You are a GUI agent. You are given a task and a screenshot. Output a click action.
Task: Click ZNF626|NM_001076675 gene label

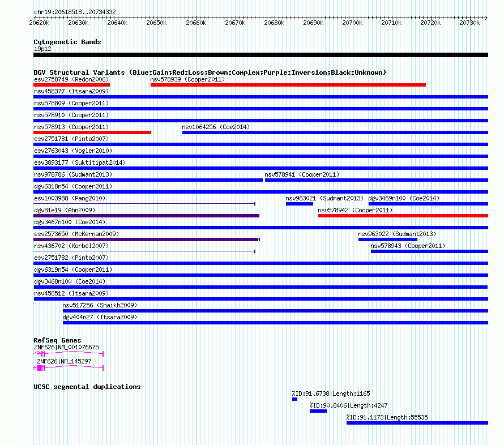click(66, 347)
